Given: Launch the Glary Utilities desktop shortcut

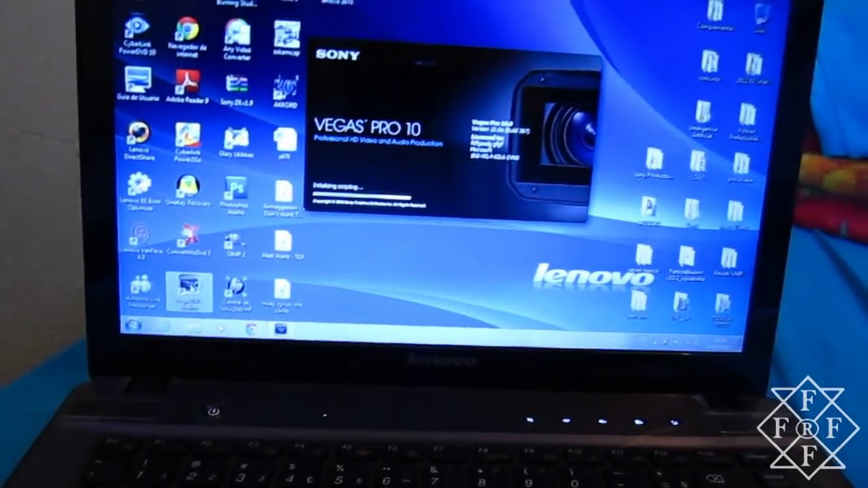Looking at the screenshot, I should [237, 142].
